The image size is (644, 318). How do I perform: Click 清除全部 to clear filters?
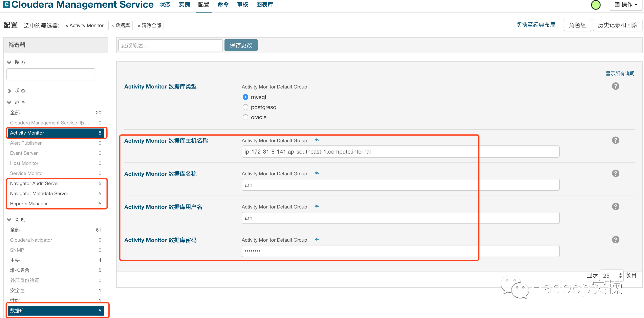click(149, 25)
